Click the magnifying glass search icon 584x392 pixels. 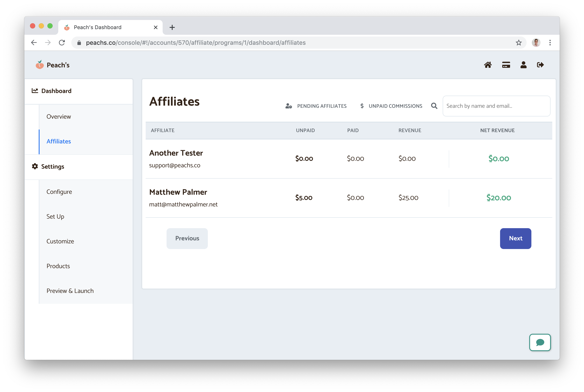tap(434, 106)
